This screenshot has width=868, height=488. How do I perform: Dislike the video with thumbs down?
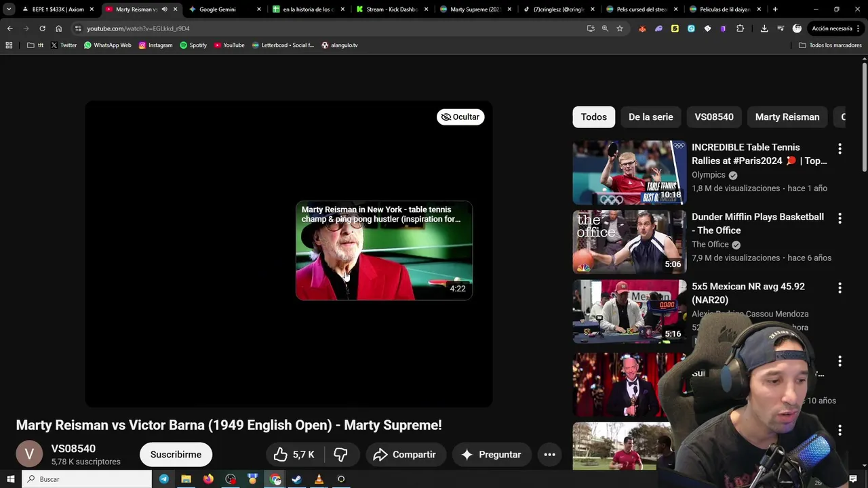point(340,455)
